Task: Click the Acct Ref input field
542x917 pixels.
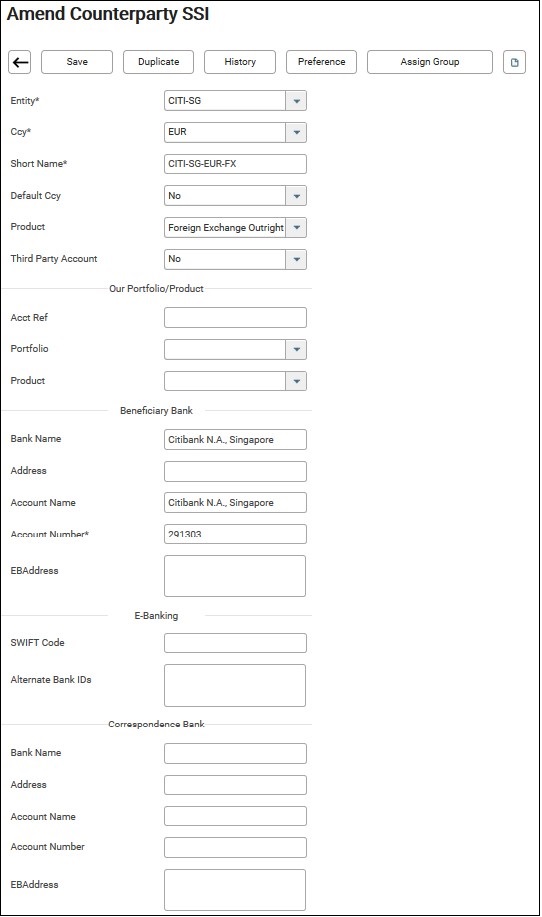Action: [235, 318]
